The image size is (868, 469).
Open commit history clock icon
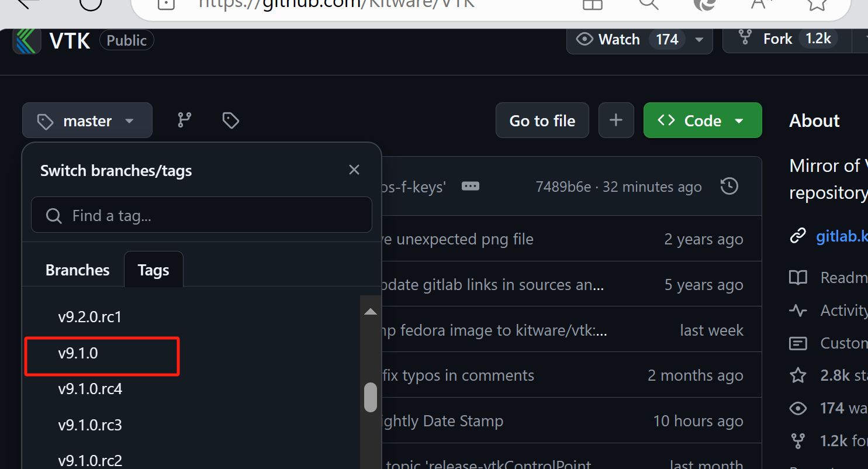pyautogui.click(x=729, y=187)
